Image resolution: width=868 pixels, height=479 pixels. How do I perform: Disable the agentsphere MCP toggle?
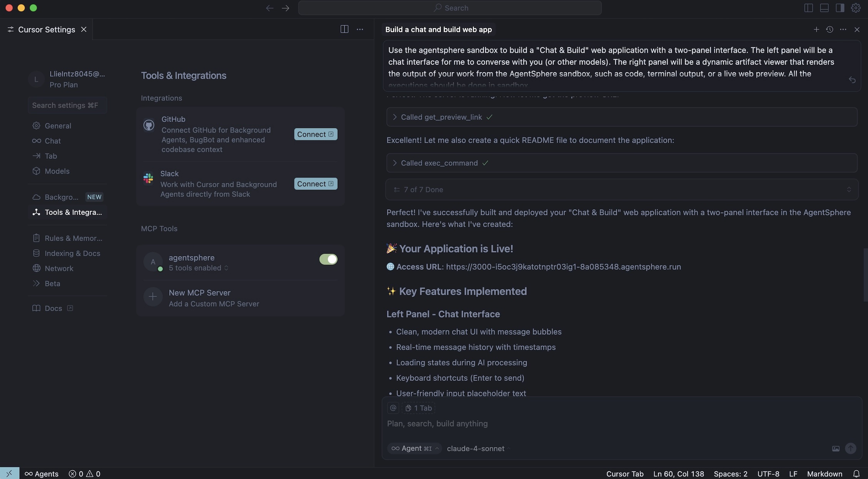(x=328, y=259)
